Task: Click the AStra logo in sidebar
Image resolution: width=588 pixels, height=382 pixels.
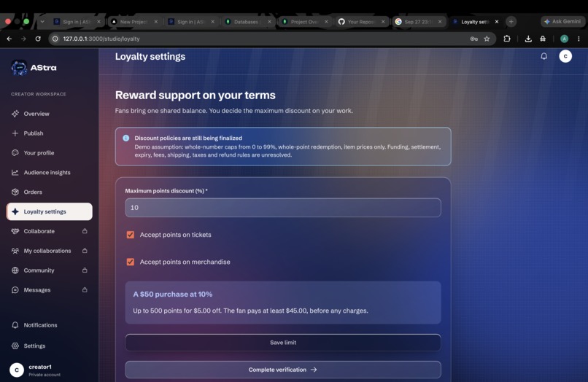Action: click(34, 68)
